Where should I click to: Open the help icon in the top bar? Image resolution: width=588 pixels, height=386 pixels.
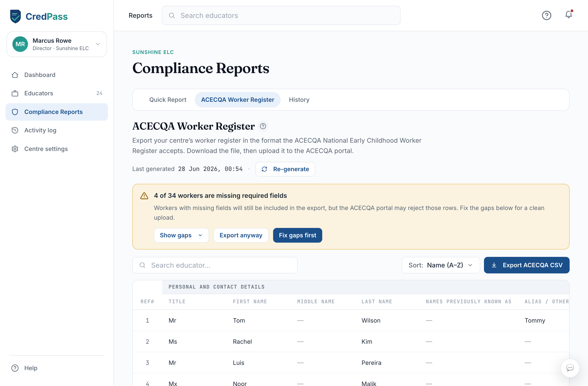point(546,15)
